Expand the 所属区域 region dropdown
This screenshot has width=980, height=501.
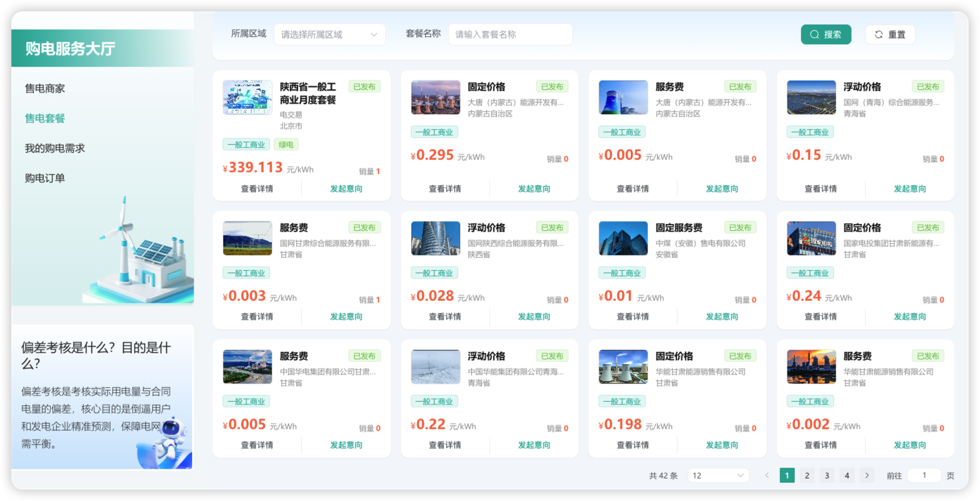pos(329,34)
